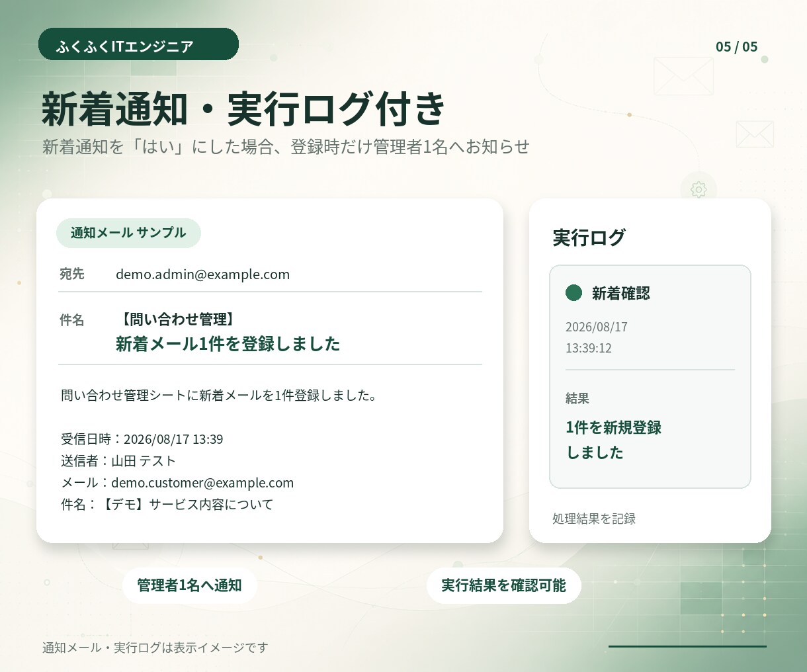This screenshot has height=672, width=807.
Task: Click the 送信者：山田 テスト line
Action: coord(118,461)
